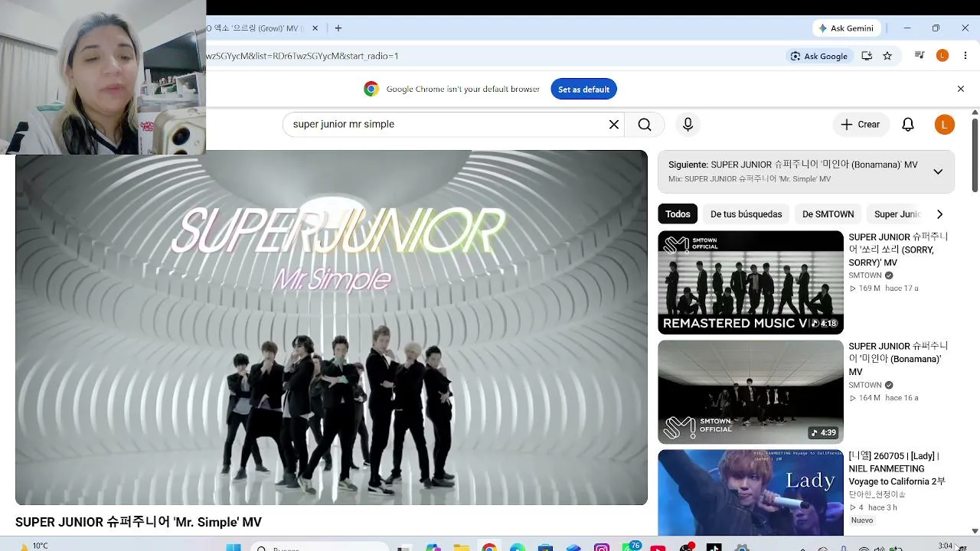
Task: Open the SORRY, SORRY video thumbnail
Action: coord(750,282)
